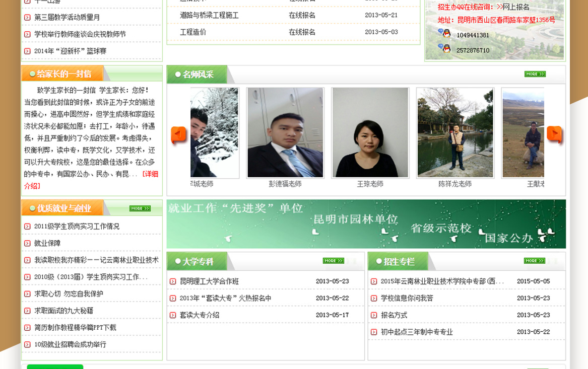The width and height of the screenshot is (588, 369).
Task: Open 昆明理工大学合作班 article
Action: tap(209, 281)
